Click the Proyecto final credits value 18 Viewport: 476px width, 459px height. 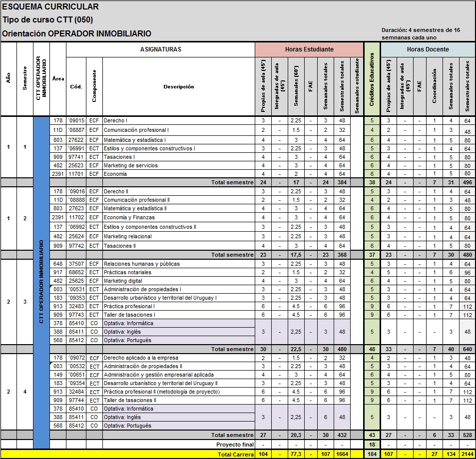372,445
